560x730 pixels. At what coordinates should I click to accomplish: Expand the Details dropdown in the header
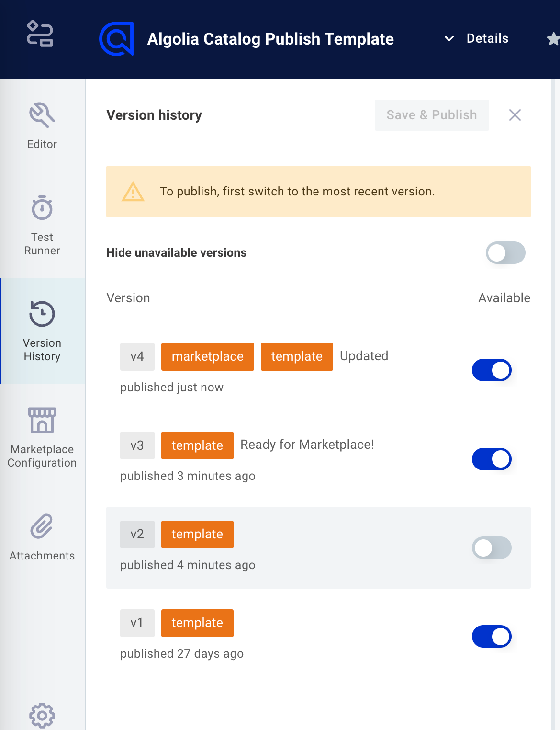coord(488,38)
